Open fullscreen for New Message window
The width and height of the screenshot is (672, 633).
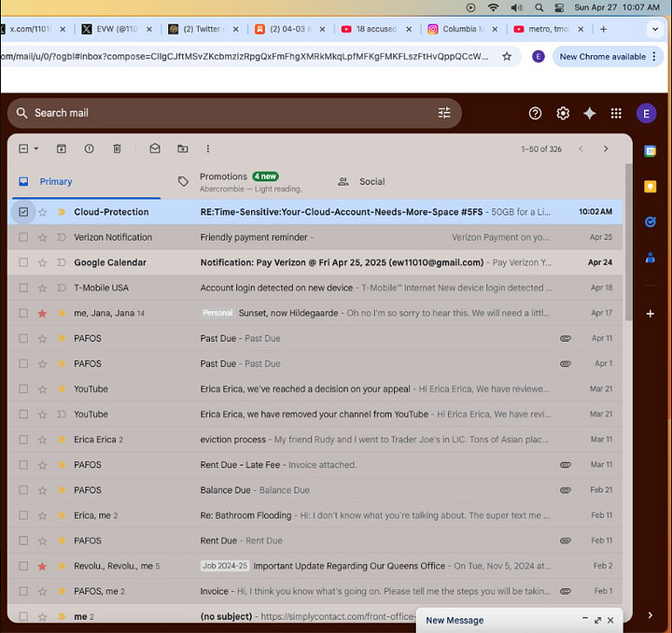[x=598, y=620]
